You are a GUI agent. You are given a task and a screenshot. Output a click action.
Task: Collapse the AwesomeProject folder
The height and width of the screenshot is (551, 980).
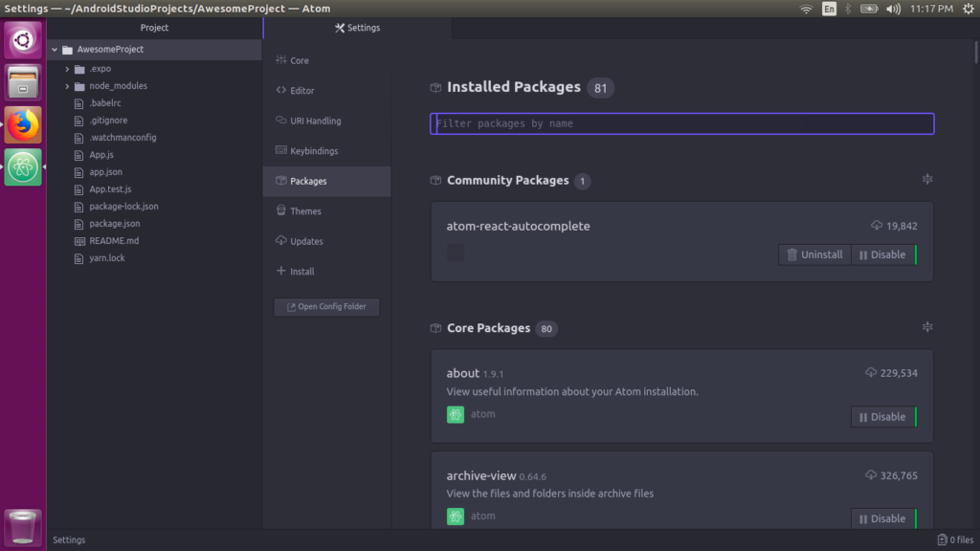click(x=56, y=49)
